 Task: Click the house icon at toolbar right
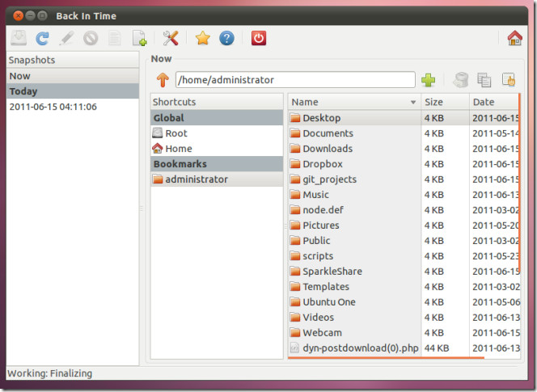coord(514,38)
